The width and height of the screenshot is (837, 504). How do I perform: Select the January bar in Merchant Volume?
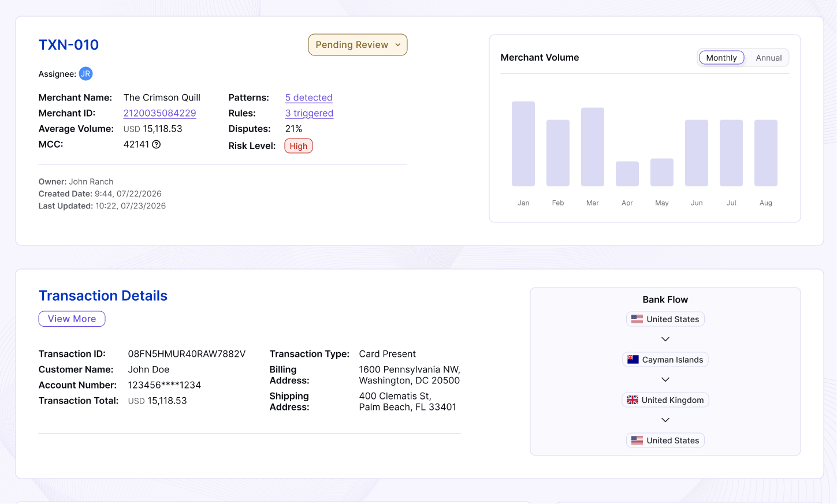[x=523, y=144]
